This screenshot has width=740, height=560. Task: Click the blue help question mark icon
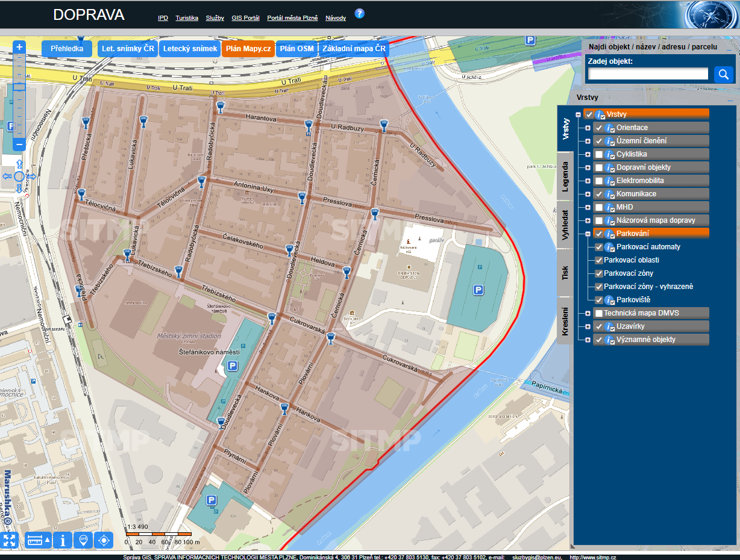pyautogui.click(x=359, y=13)
